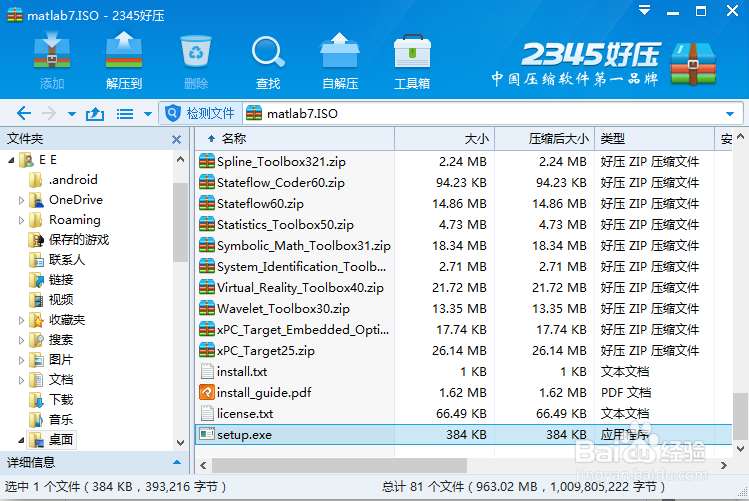The height and width of the screenshot is (501, 749).
Task: Expand the 收藏夹 tree node
Action: 21,320
